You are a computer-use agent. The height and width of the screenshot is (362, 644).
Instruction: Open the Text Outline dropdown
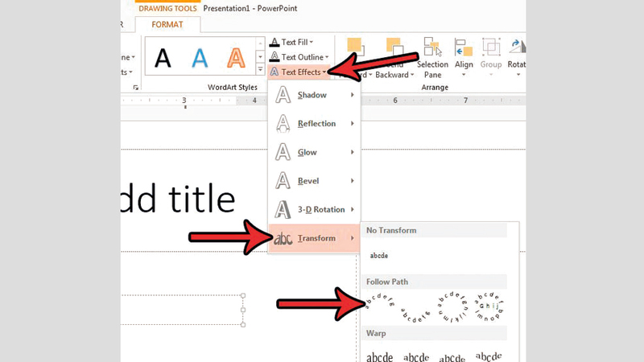(297, 57)
